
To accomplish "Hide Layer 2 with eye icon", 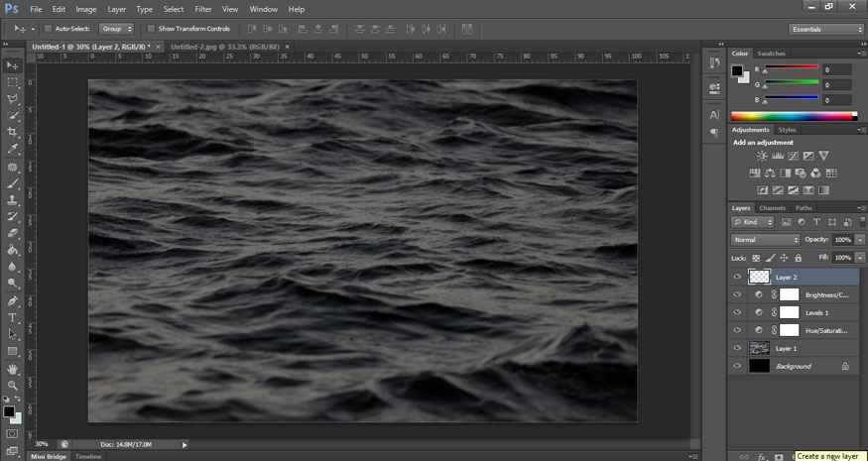I will click(737, 277).
